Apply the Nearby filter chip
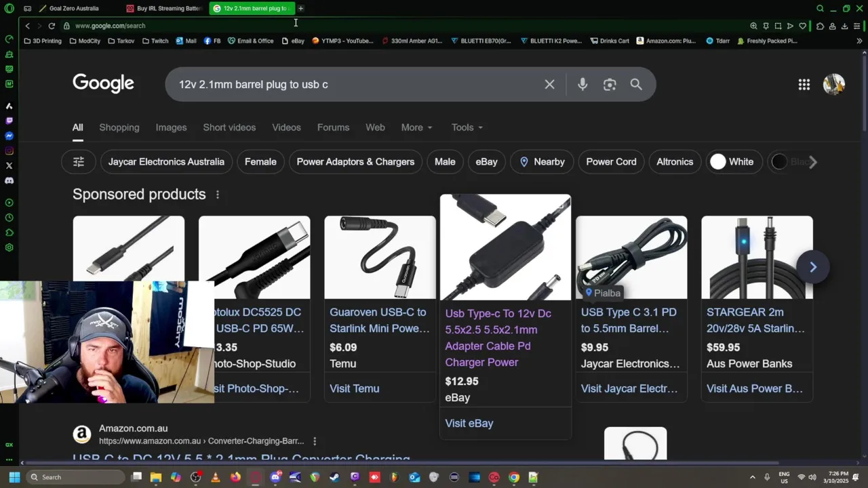868x488 pixels. click(x=542, y=162)
